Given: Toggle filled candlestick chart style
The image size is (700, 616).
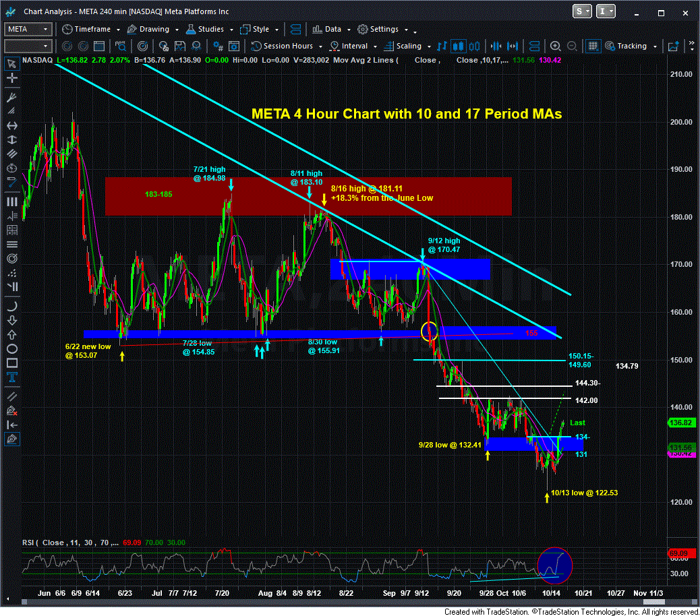Looking at the screenshot, I should [x=458, y=46].
